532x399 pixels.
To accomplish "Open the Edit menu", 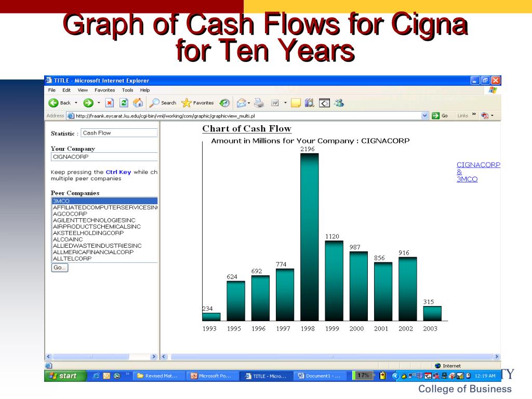I will (66, 90).
